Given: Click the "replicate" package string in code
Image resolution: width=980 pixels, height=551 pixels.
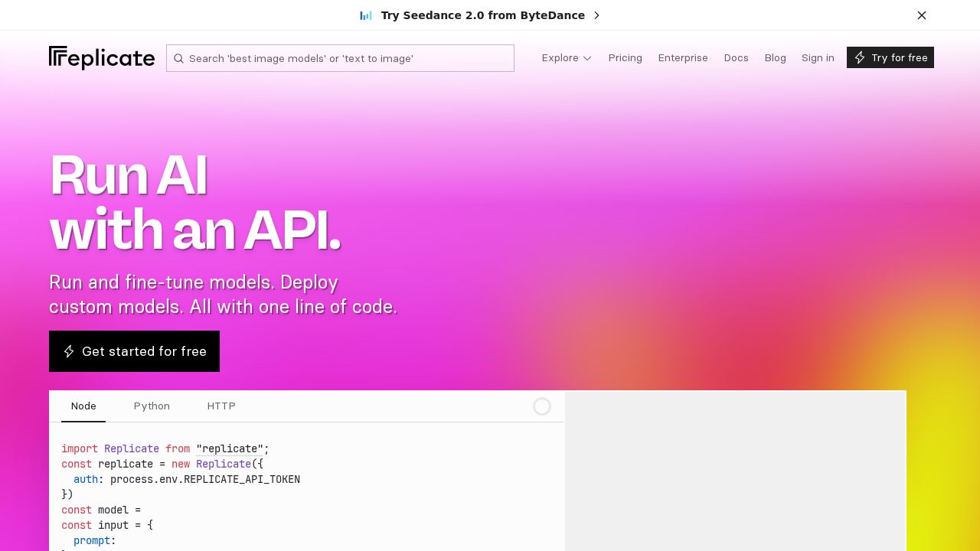Looking at the screenshot, I should coord(230,449).
